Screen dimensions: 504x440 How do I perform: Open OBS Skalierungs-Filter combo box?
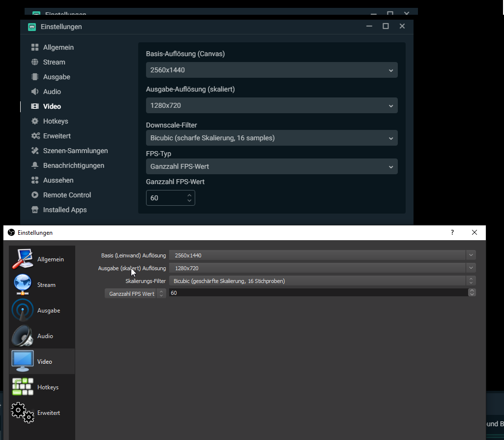[322, 281]
